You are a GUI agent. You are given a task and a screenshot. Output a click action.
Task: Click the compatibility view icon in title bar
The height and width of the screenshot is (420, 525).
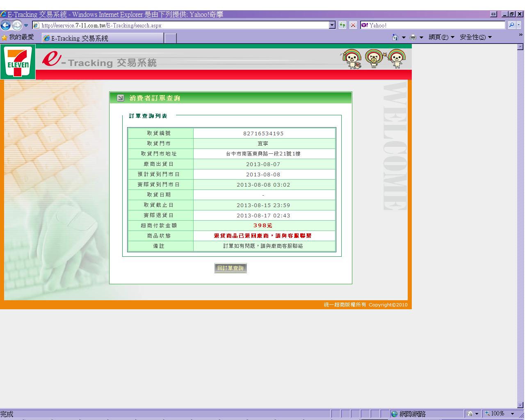point(493,14)
